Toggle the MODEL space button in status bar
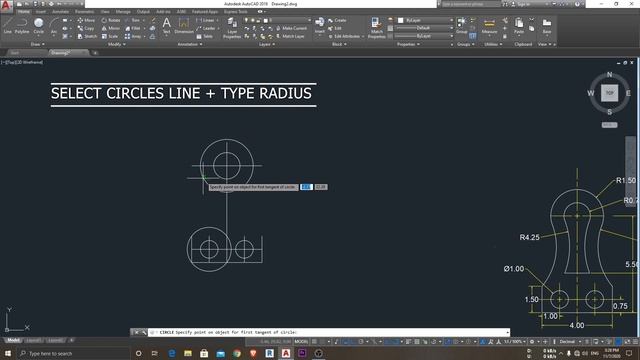This screenshot has height=360, width=640. pos(301,342)
